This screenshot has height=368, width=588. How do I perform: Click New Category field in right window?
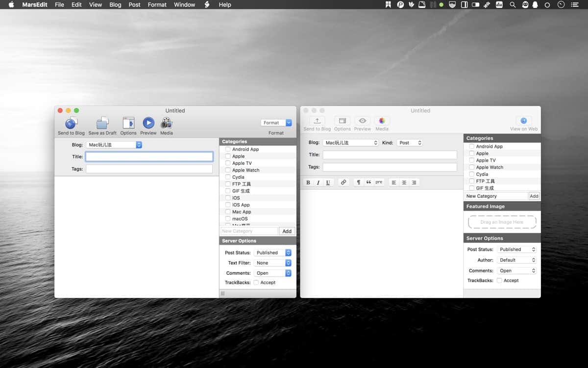pos(496,196)
